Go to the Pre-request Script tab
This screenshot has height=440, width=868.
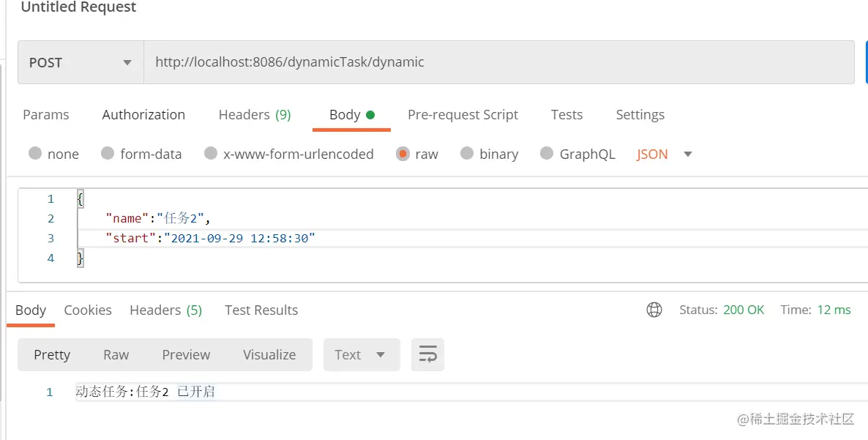(463, 114)
